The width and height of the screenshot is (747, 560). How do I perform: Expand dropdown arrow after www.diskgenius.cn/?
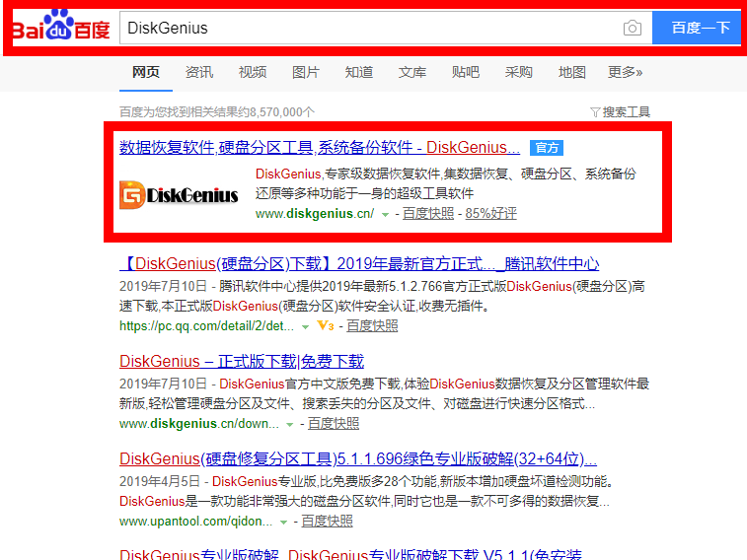pos(385,215)
